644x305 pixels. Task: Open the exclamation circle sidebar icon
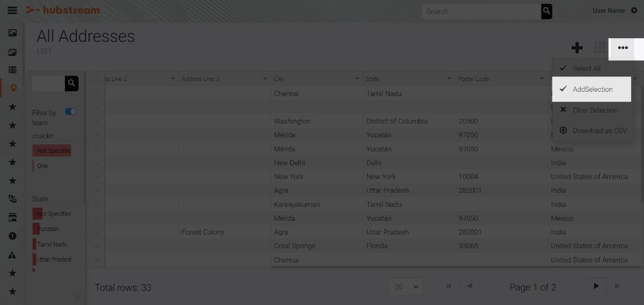pyautogui.click(x=12, y=236)
